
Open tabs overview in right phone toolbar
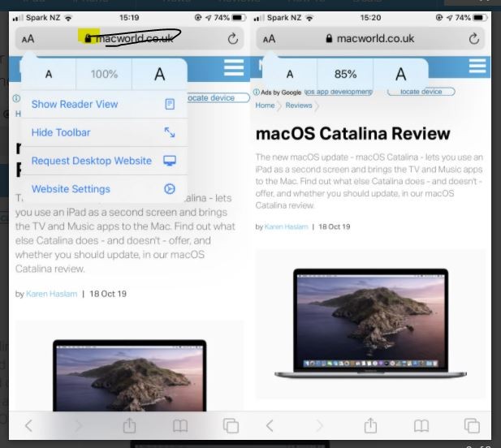[x=473, y=425]
